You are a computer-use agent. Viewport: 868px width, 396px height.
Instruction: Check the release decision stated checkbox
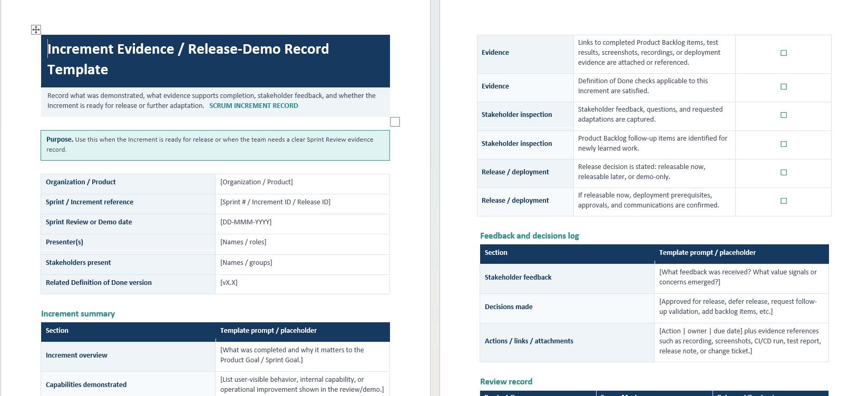(783, 172)
